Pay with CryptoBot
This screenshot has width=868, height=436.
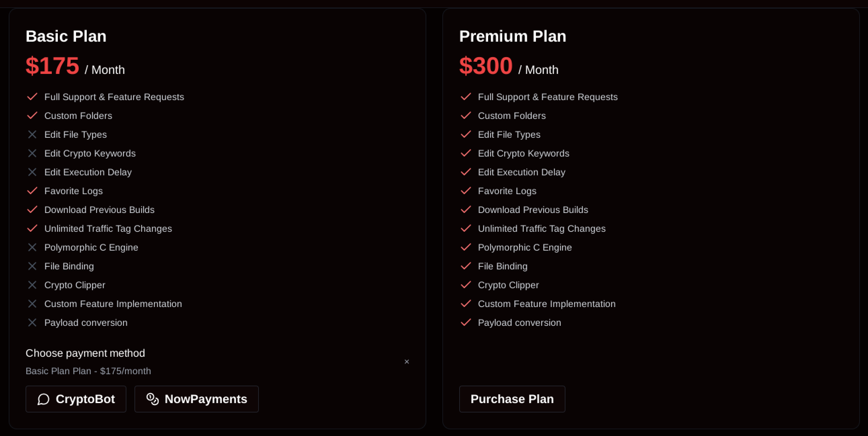tap(76, 399)
